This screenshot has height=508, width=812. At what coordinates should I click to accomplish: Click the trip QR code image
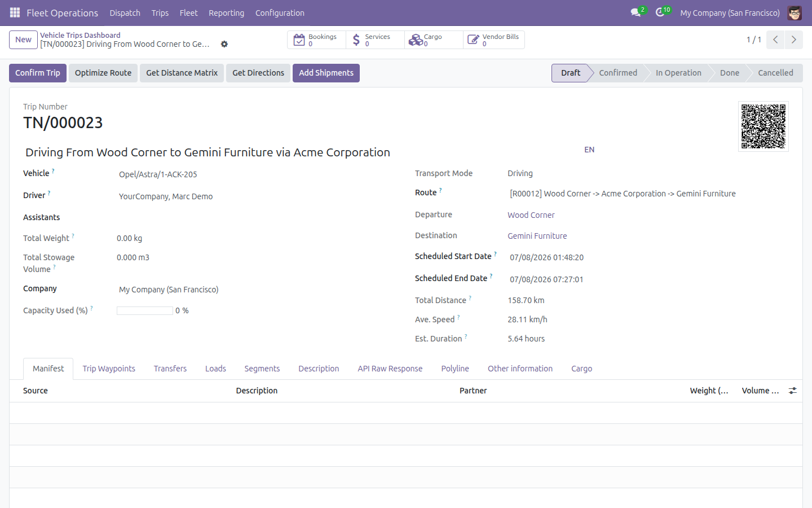764,126
